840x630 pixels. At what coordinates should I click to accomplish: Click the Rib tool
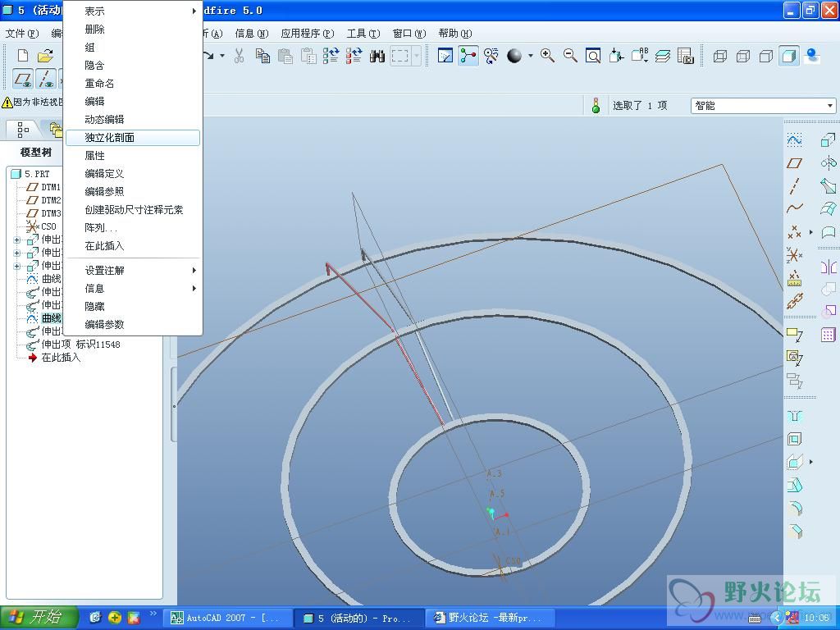click(794, 462)
